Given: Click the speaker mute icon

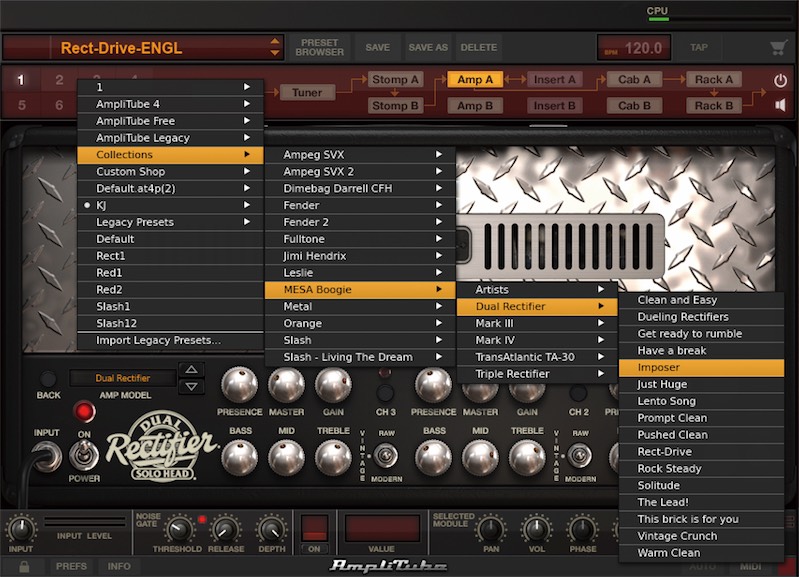Looking at the screenshot, I should click(x=780, y=106).
